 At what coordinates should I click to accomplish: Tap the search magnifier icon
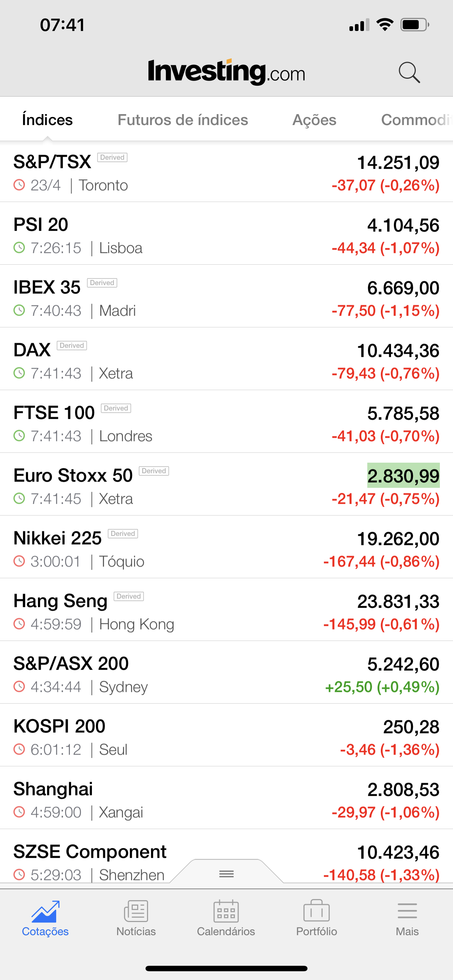[x=409, y=72]
